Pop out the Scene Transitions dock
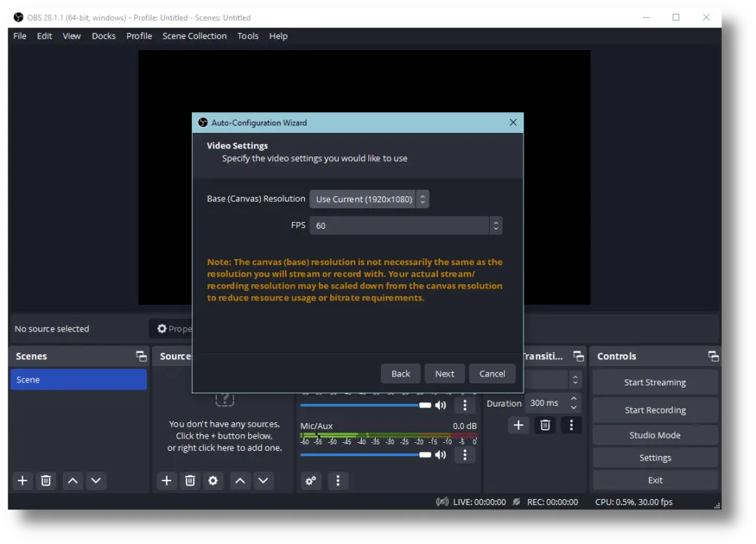Image resolution: width=756 pixels, height=544 pixels. [x=579, y=356]
